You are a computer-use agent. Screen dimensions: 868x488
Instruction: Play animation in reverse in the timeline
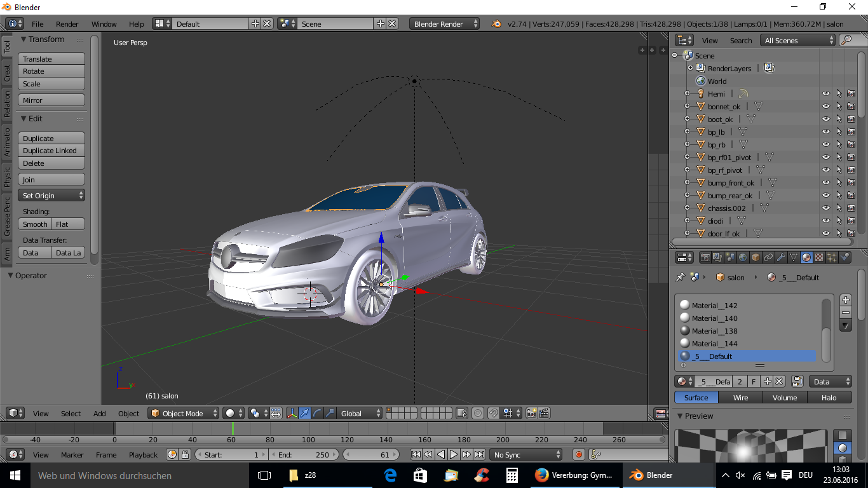[x=441, y=454]
